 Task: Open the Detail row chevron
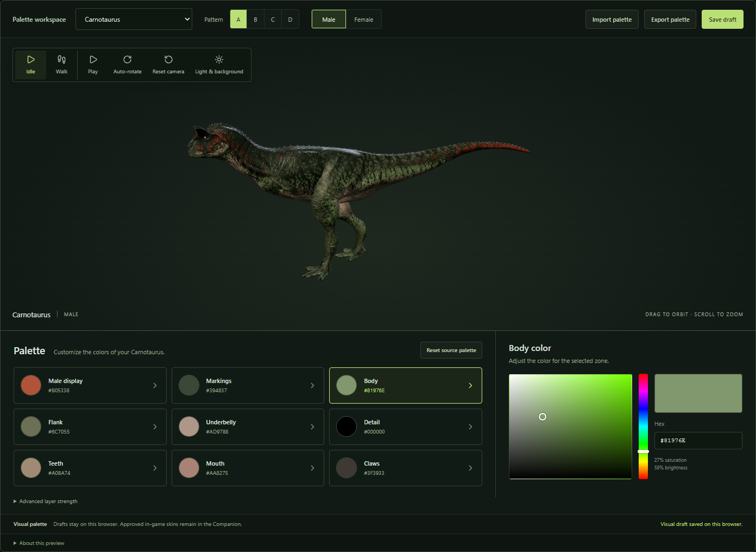[470, 427]
